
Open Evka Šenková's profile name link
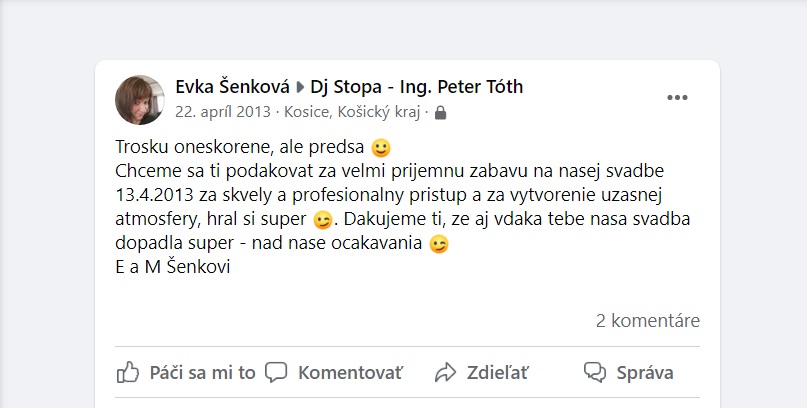232,87
